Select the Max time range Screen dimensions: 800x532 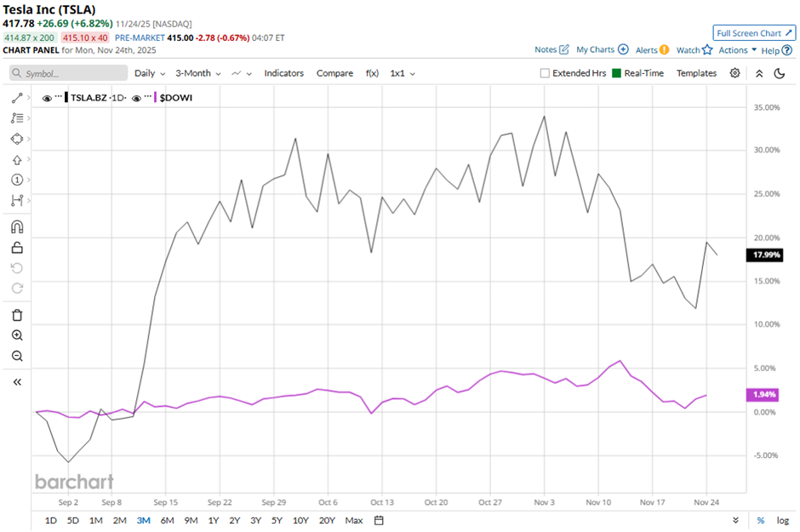tap(353, 520)
